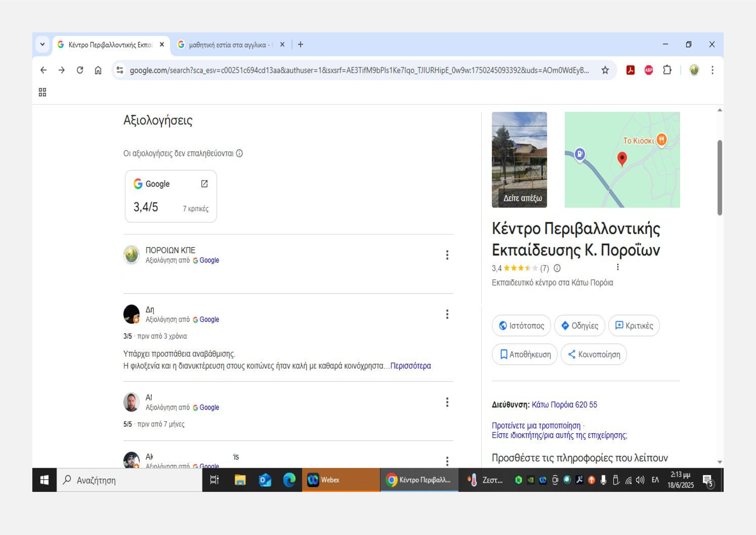Open the Δείτε απέξω street view thumbnail
This screenshot has height=535, width=756.
(x=519, y=160)
